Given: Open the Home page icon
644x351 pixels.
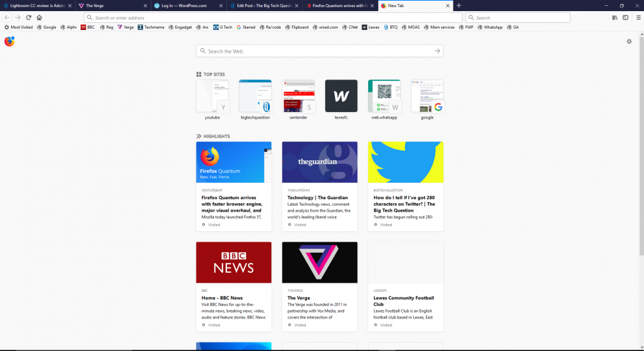Looking at the screenshot, I should point(40,18).
